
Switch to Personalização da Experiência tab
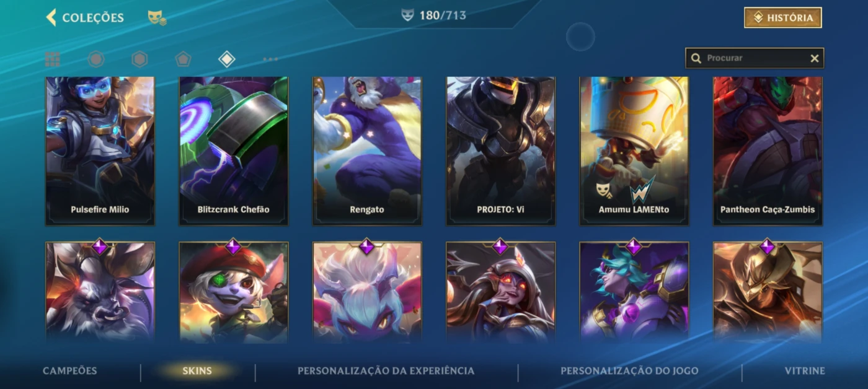pos(386,371)
